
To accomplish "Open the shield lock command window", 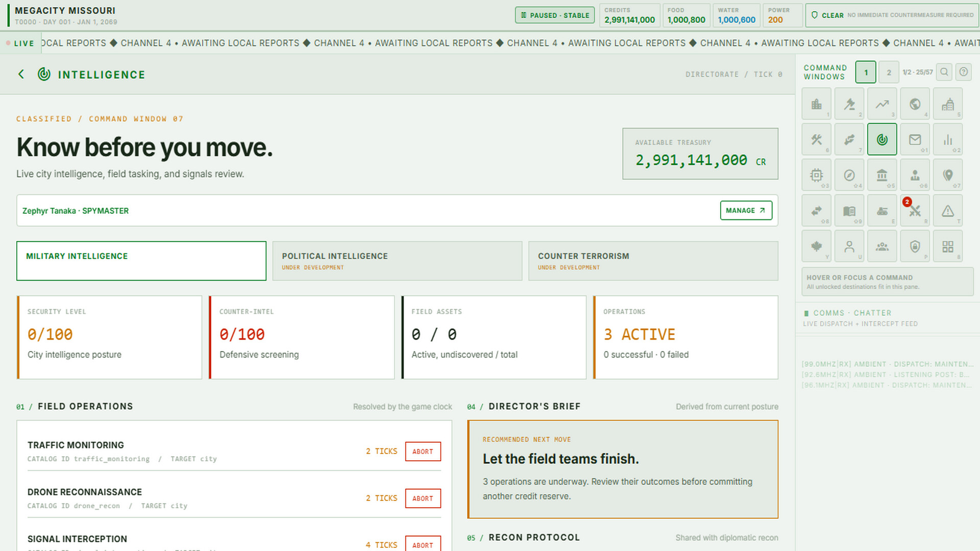I will click(x=915, y=246).
